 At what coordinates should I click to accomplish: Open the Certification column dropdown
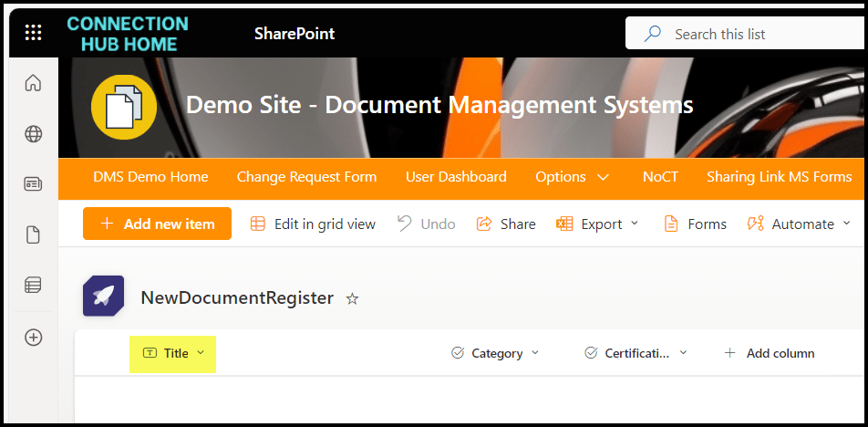(683, 353)
